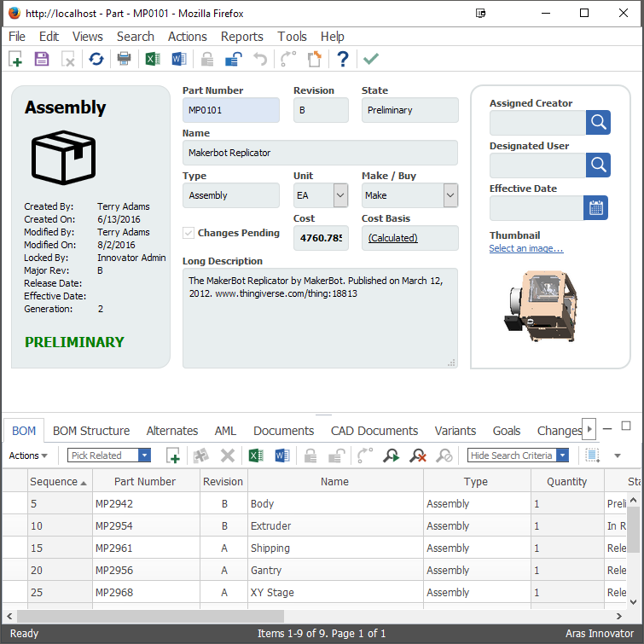Open the Unit dropdown showing EA
Viewport: 644px width, 644px height.
(340, 195)
